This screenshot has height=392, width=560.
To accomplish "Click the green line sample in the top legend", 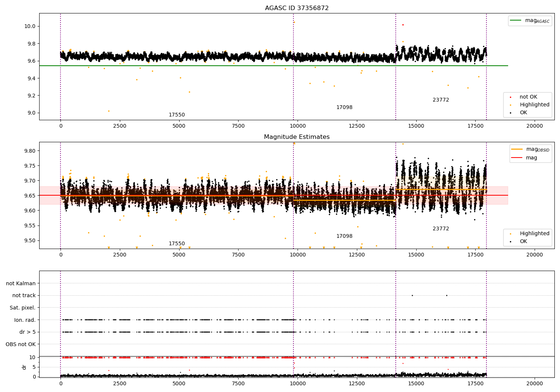I will (516, 21).
